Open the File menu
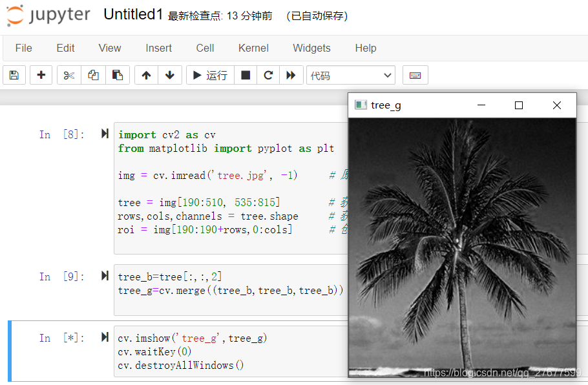This screenshot has width=588, height=385. 23,48
